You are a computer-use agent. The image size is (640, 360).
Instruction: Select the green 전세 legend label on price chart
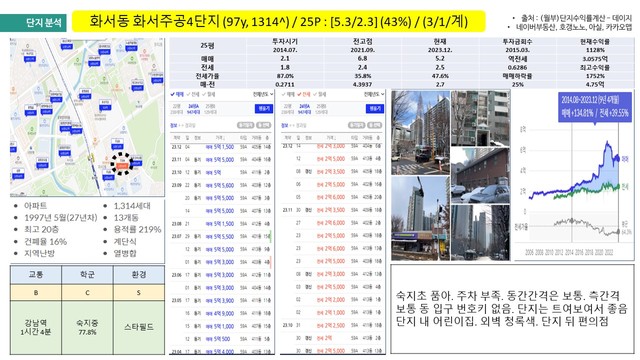tap(625, 187)
